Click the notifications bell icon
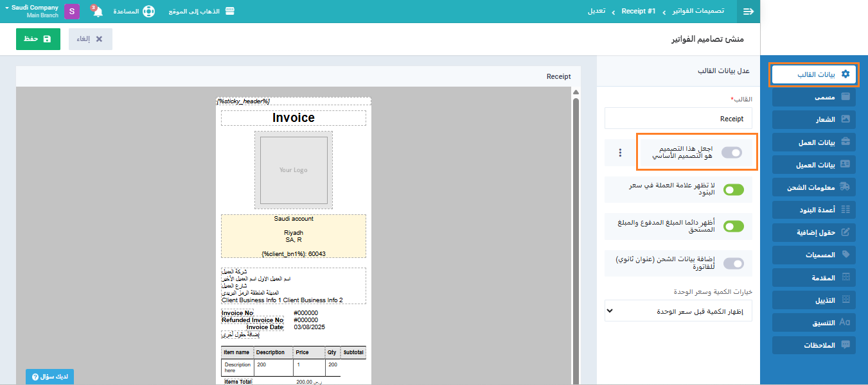Viewport: 868px width, 385px height. (98, 12)
